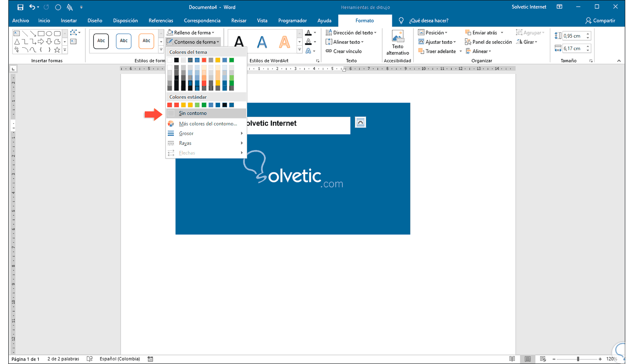The image size is (634, 364).
Task: Expand the Rayas submenu
Action: point(206,143)
